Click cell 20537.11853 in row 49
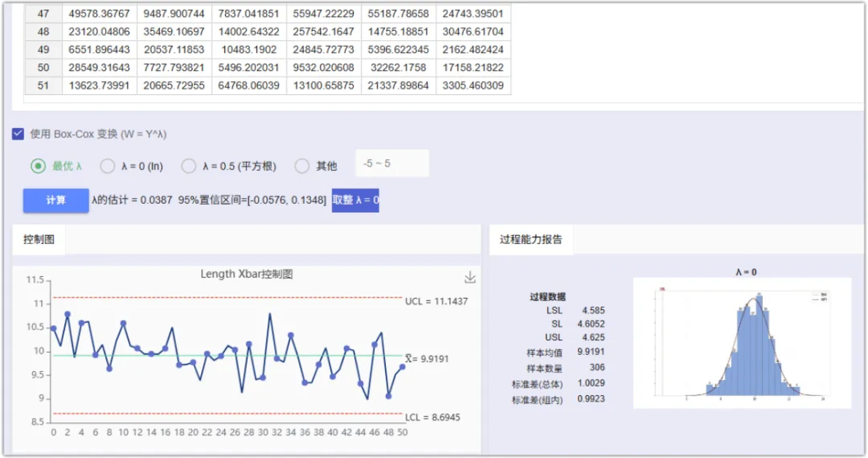Screen dimensions: 868x458 click(175, 50)
